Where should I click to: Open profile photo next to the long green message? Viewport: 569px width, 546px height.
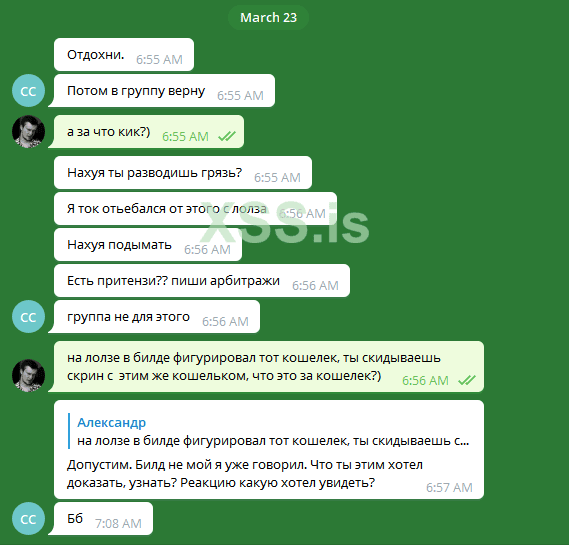click(28, 375)
